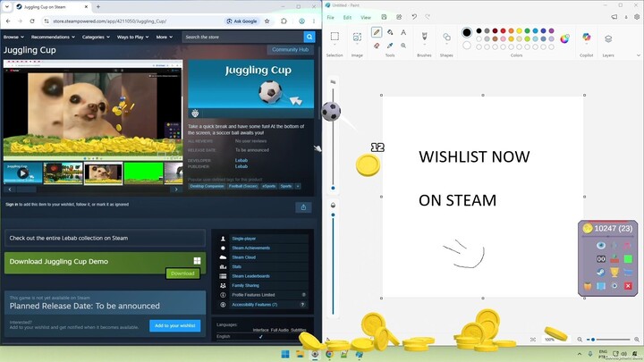644x362 pixels.
Task: Click the green Download button
Action: pyautogui.click(x=182, y=274)
